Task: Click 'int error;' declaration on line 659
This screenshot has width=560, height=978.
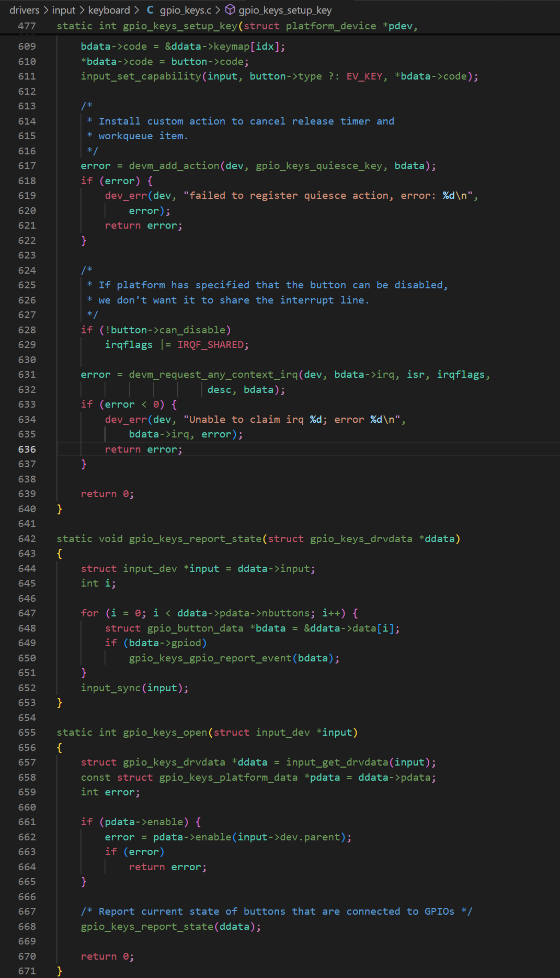Action: [111, 792]
